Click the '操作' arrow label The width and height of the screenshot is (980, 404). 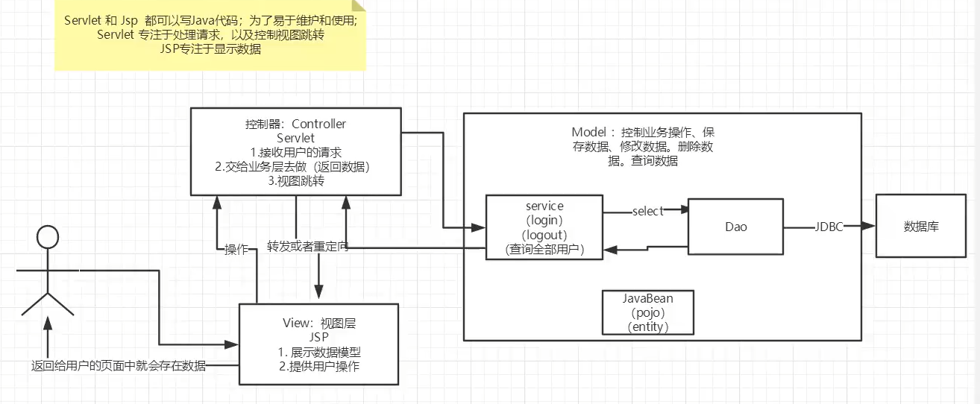point(236,250)
